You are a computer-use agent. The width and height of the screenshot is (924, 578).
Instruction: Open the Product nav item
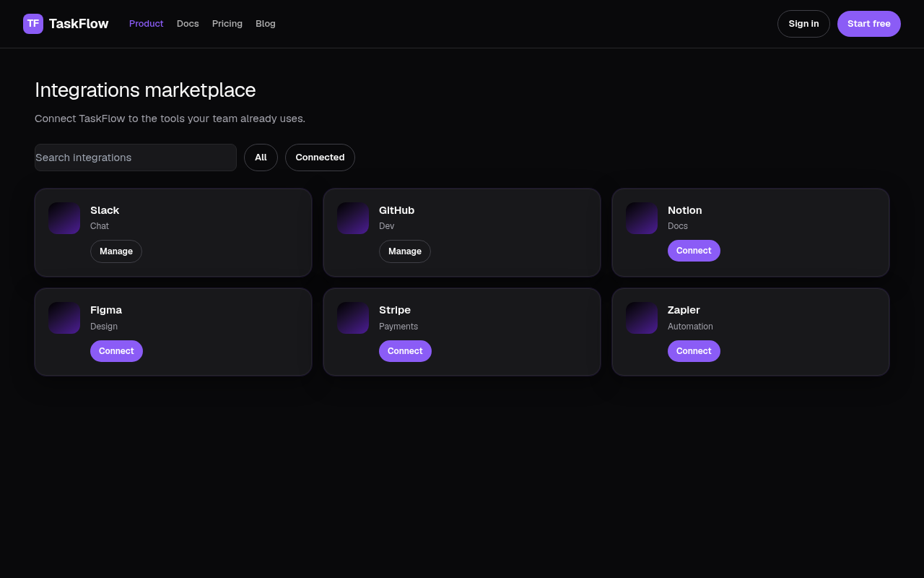[147, 24]
